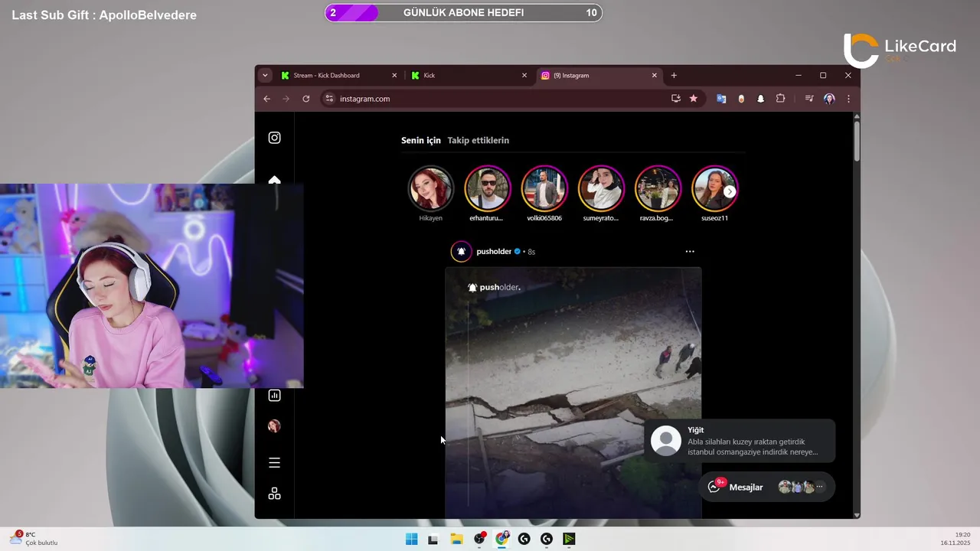Open the Meta apps grid icon
The image size is (980, 551).
point(274,494)
